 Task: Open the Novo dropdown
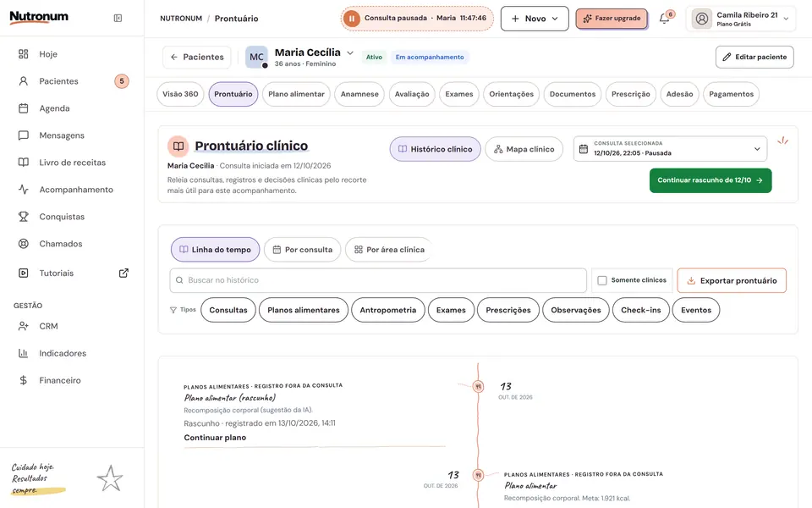coord(535,19)
